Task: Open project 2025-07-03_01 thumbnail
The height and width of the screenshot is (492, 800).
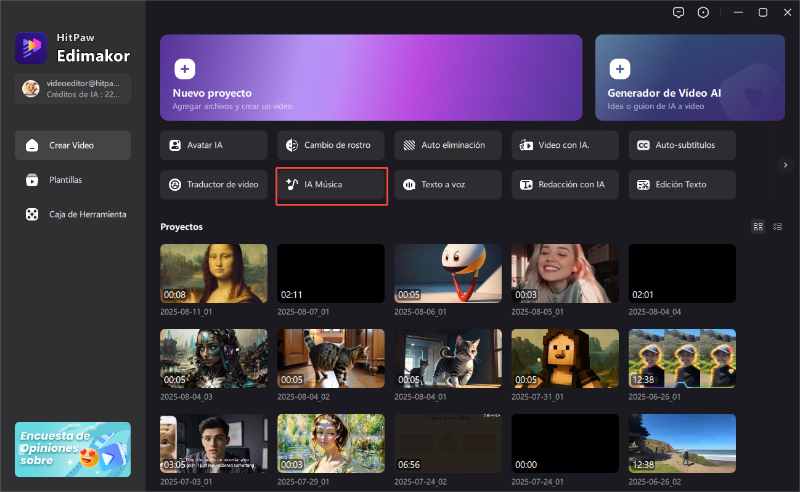Action: point(214,444)
